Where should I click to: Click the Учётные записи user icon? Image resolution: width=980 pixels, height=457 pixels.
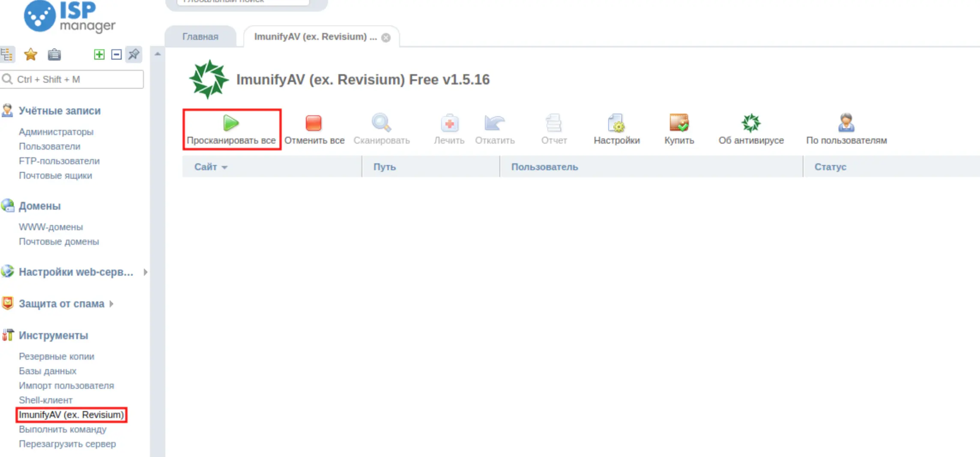(7, 110)
